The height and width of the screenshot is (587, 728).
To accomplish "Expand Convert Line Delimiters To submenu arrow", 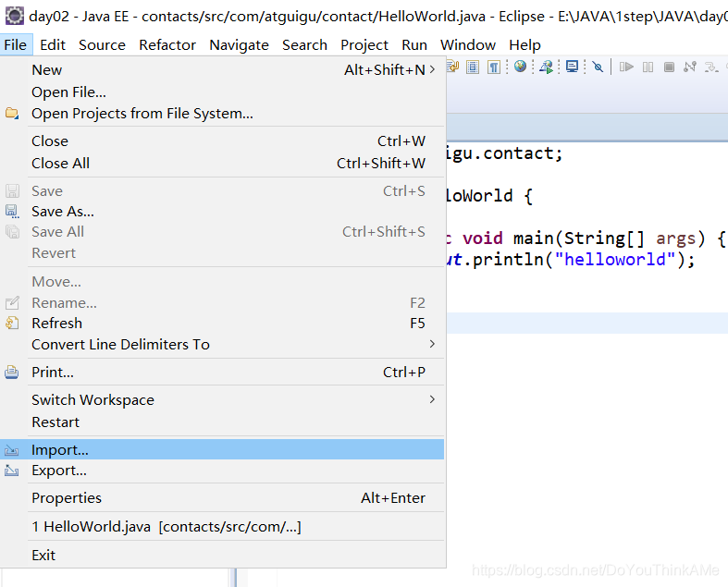I will pyautogui.click(x=432, y=344).
